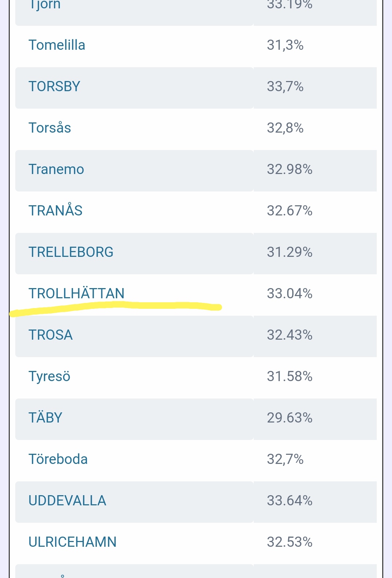This screenshot has width=392, height=578.
Task: Click the 31,3% cell for Tomelilla
Action: (285, 45)
